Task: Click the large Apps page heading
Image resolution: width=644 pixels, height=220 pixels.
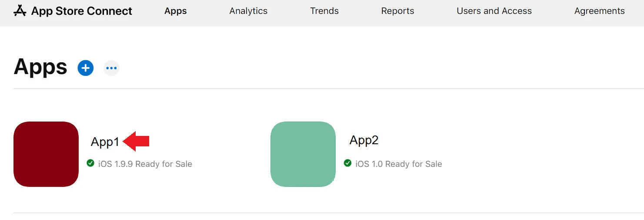Action: tap(40, 67)
